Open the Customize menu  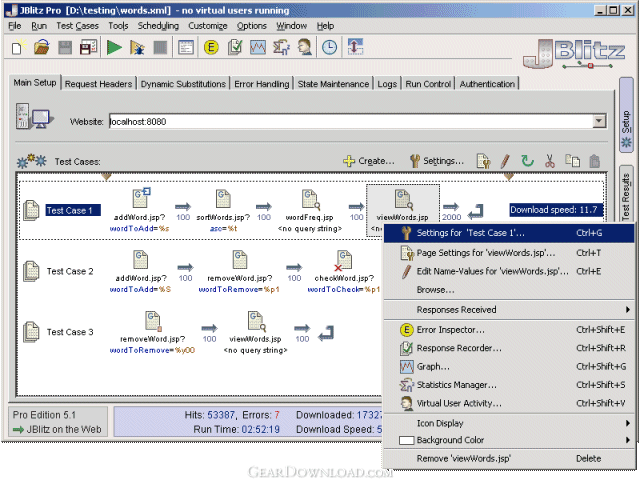point(208,26)
